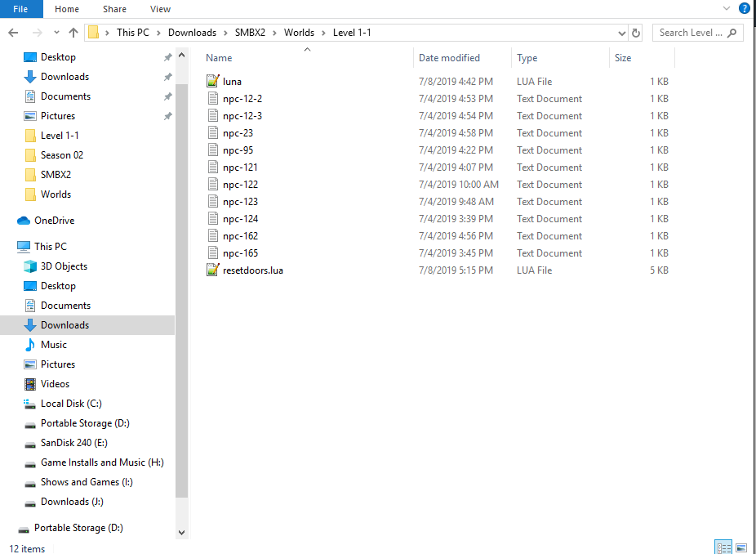
Task: Select 'Downloads' in the address breadcrumb
Action: point(192,33)
